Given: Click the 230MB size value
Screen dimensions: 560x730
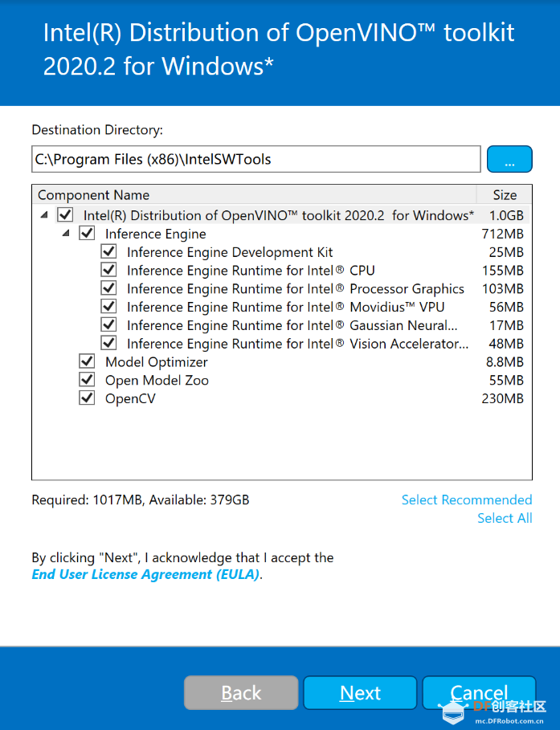Looking at the screenshot, I should tap(502, 398).
